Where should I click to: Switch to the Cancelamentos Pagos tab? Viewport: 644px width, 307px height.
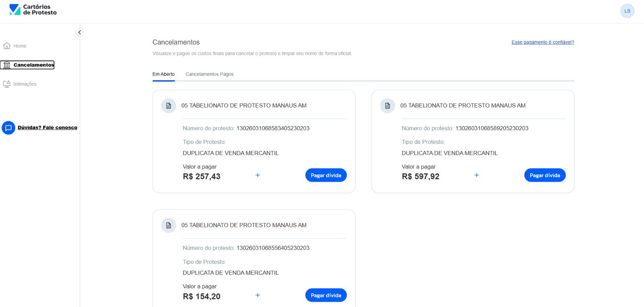(x=209, y=74)
